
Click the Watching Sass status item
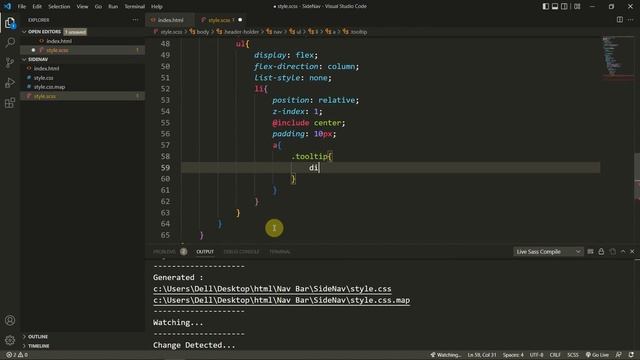click(x=446, y=355)
